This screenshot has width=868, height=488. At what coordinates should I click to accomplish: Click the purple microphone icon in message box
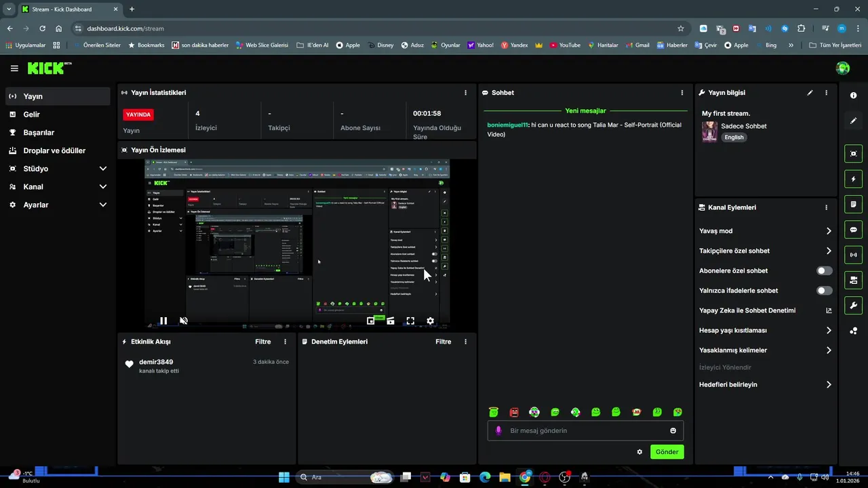coord(498,430)
